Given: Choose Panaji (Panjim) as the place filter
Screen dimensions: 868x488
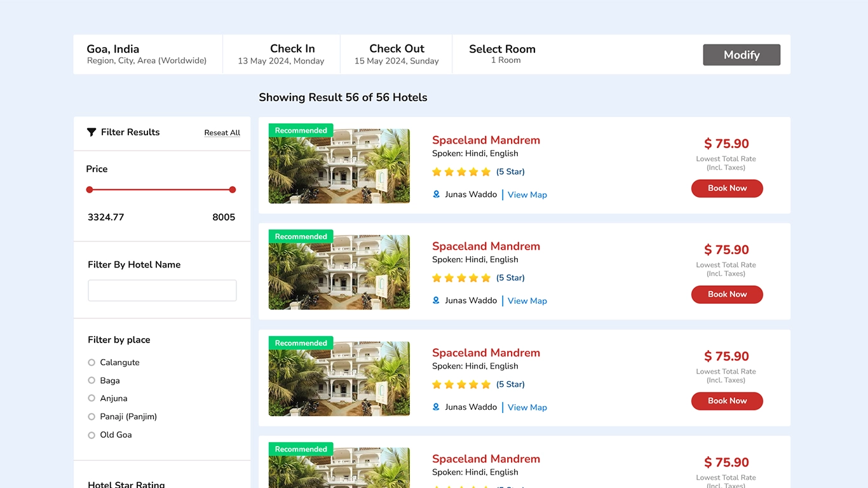Looking at the screenshot, I should pos(92,416).
